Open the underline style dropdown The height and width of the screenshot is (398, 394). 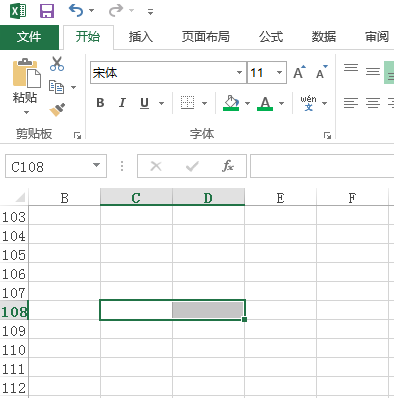pyautogui.click(x=161, y=103)
